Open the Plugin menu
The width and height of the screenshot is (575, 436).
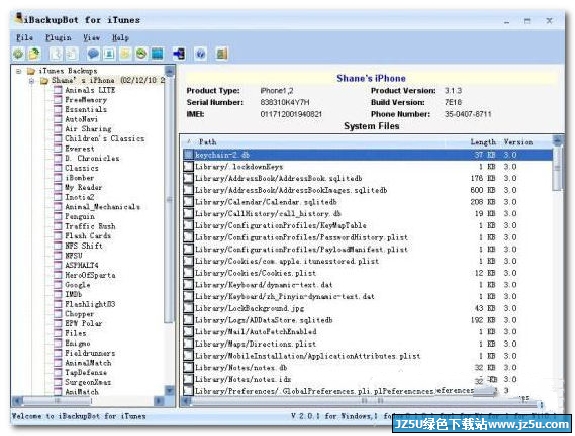click(x=58, y=37)
